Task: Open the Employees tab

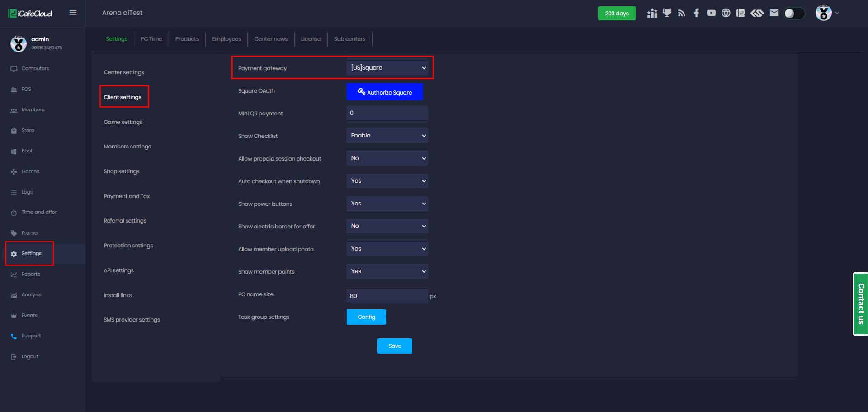Action: point(226,39)
